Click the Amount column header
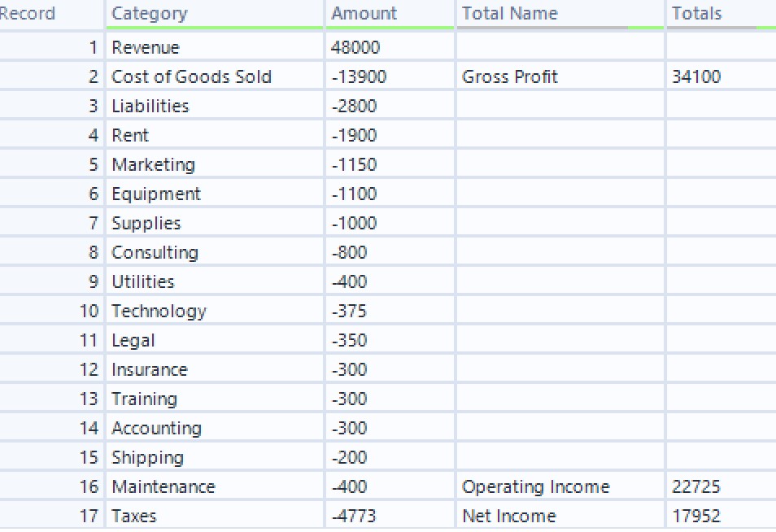 pos(364,14)
